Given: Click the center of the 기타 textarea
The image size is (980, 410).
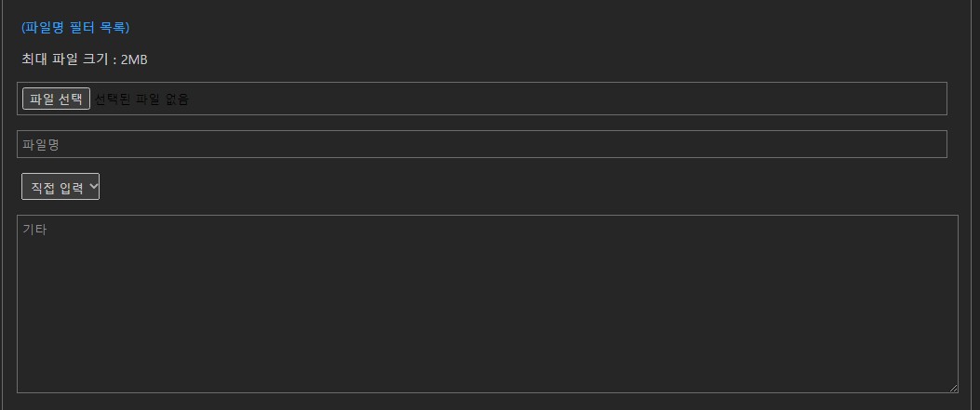Looking at the screenshot, I should point(487,303).
